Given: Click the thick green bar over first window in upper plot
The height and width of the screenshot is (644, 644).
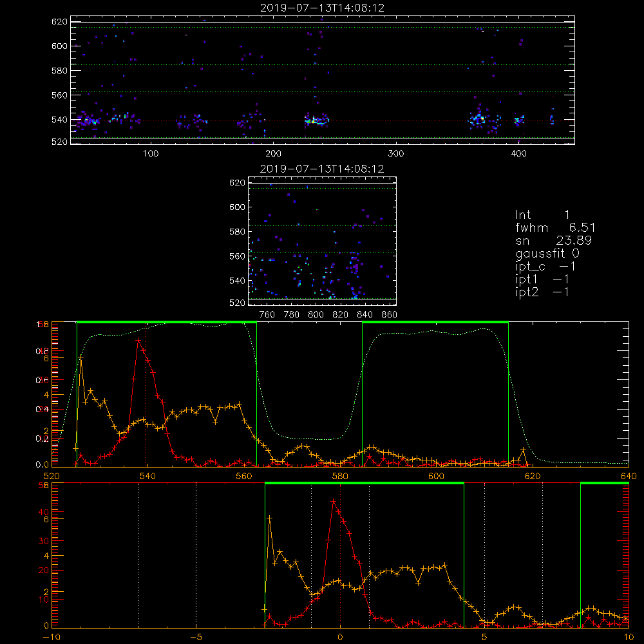Looking at the screenshot, I should point(167,322).
